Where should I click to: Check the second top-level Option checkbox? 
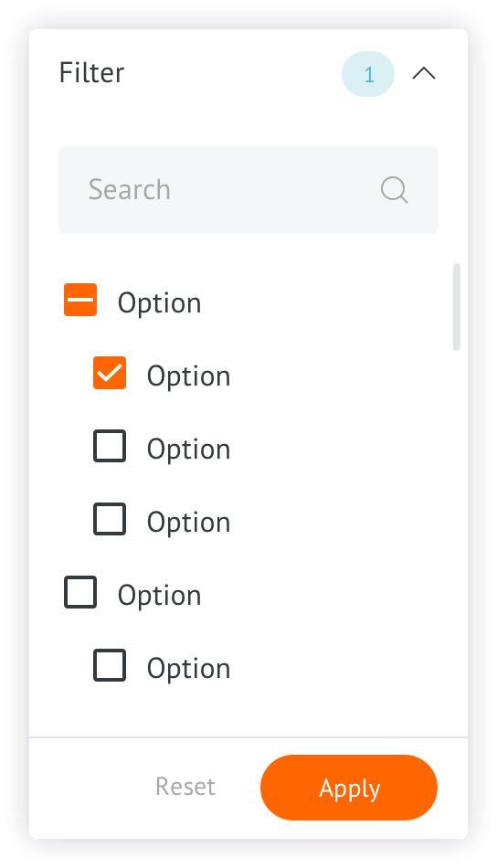pyautogui.click(x=80, y=592)
